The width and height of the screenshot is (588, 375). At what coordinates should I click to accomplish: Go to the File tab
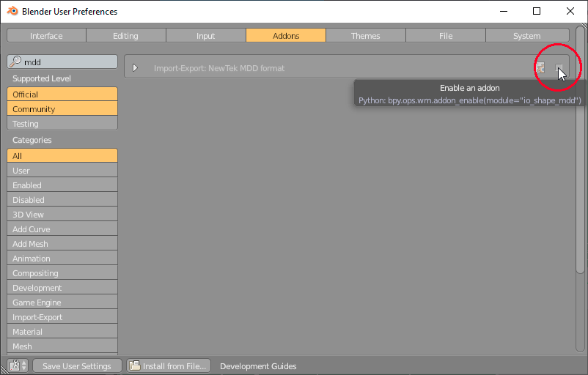point(446,36)
